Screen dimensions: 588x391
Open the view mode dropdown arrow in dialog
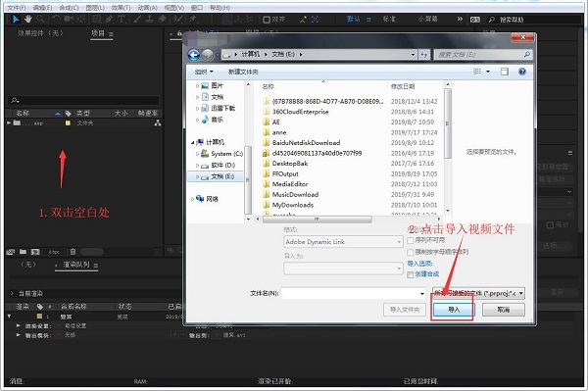pyautogui.click(x=488, y=72)
